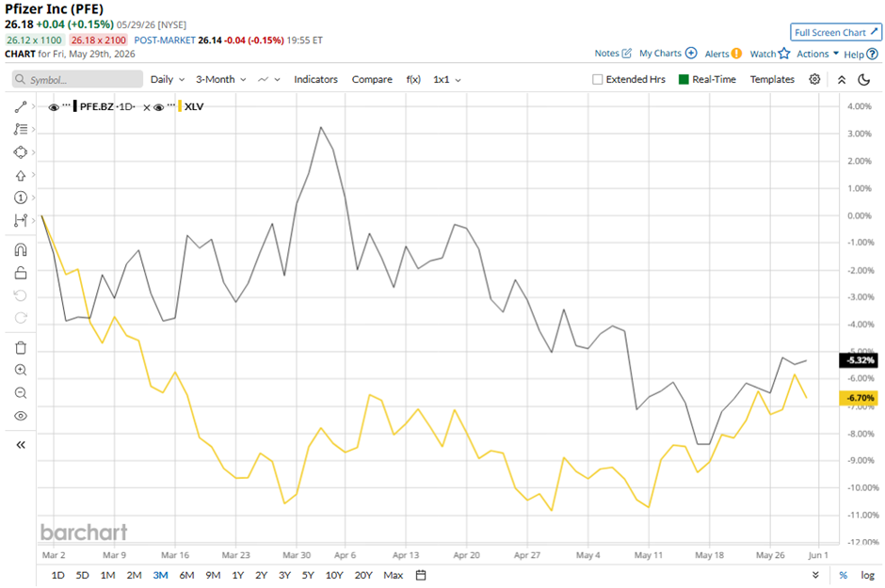
Task: Open the chart type dropdown
Action: (268, 79)
